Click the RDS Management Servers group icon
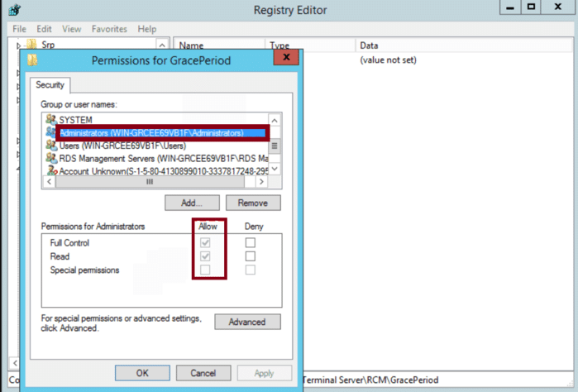The width and height of the screenshot is (578, 392). pyautogui.click(x=51, y=158)
